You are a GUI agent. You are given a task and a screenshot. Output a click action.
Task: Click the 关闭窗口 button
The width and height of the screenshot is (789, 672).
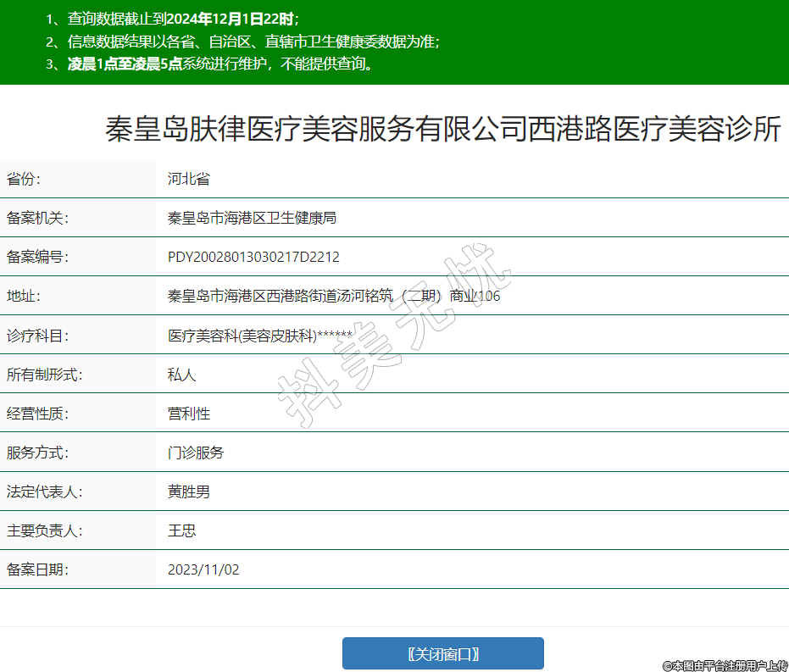coord(442,653)
